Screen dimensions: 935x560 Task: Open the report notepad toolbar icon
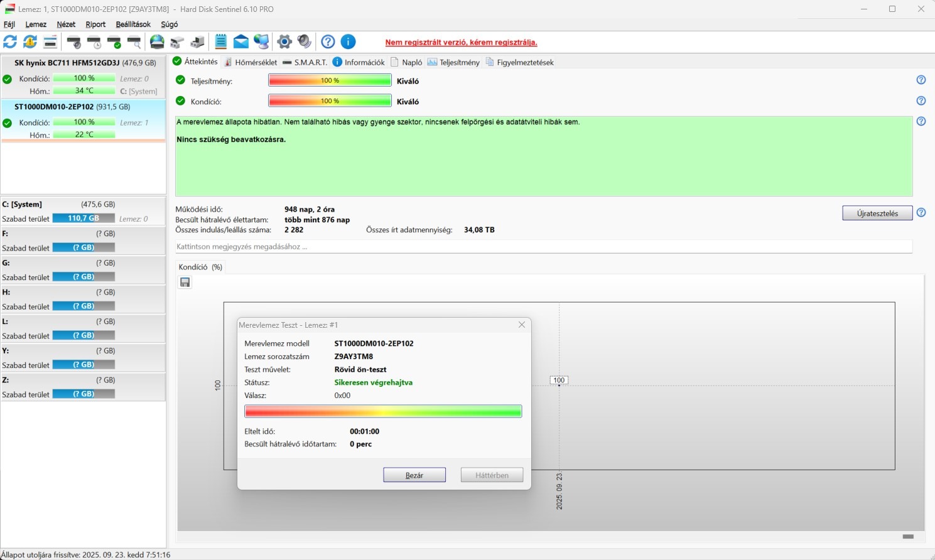(220, 42)
